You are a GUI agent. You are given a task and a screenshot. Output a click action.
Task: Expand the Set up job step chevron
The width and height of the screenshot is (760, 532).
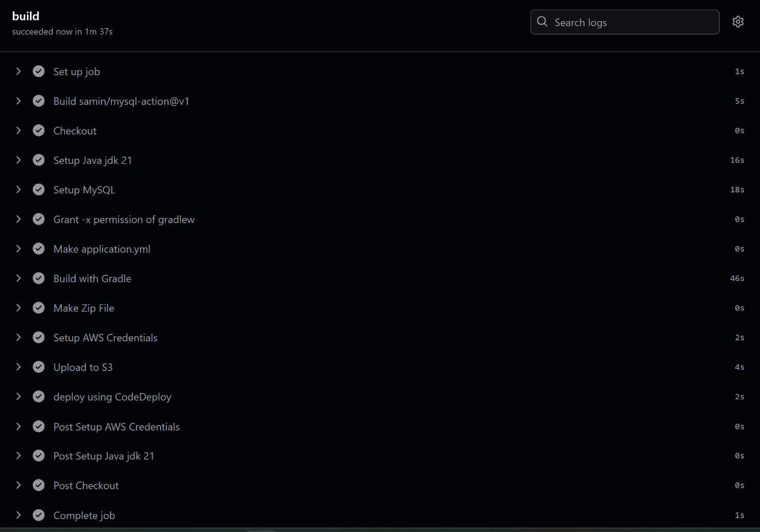coord(19,71)
